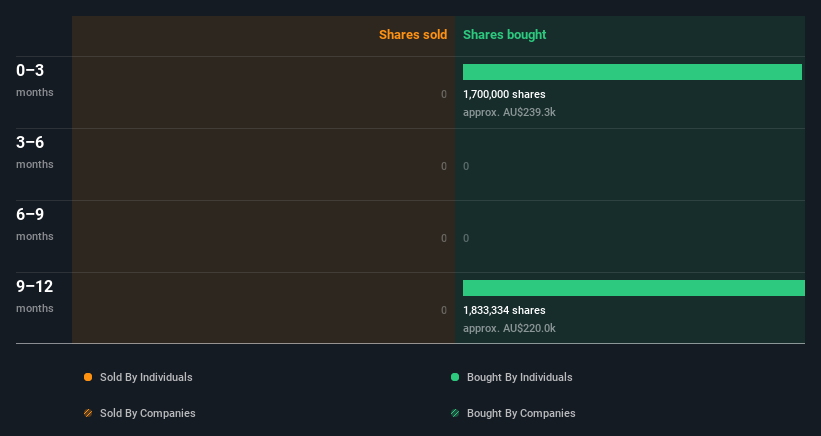Viewport: 821px width, 436px height.
Task: Click the approx. AU$220.0k amount
Action: (509, 329)
